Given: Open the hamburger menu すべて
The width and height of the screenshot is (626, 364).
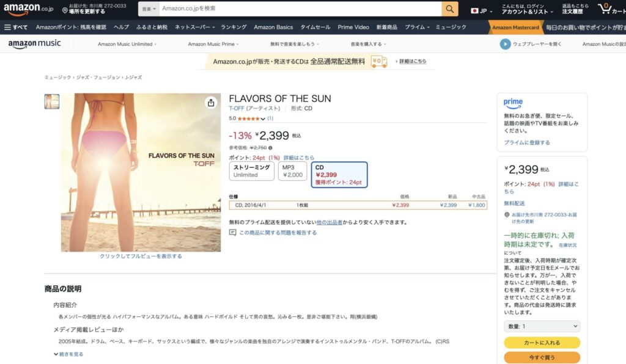Looking at the screenshot, I should (16, 27).
